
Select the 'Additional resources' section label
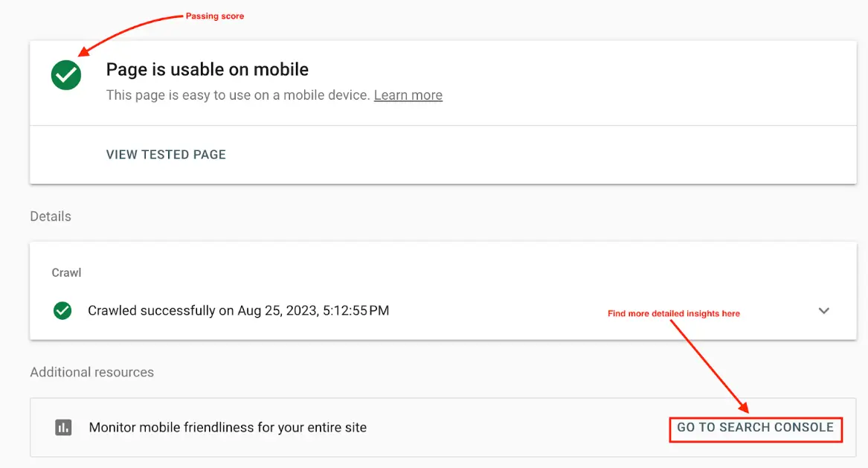pyautogui.click(x=91, y=372)
